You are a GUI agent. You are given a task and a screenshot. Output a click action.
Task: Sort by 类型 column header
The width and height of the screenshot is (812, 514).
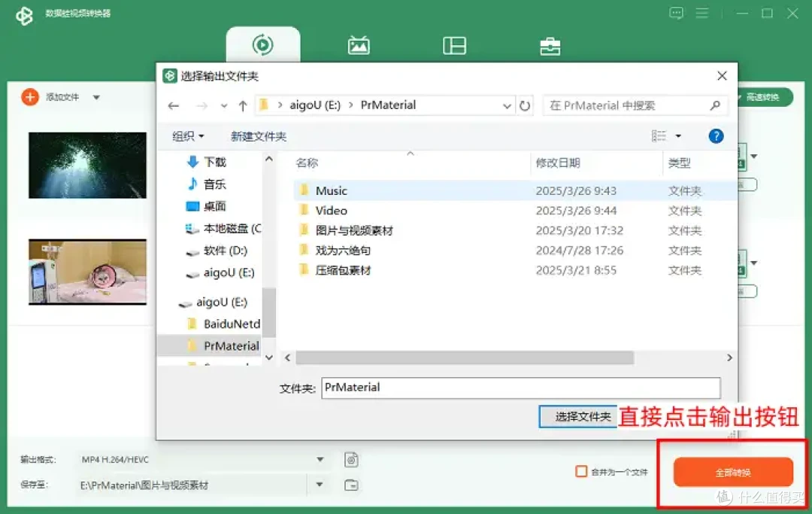coord(679,163)
